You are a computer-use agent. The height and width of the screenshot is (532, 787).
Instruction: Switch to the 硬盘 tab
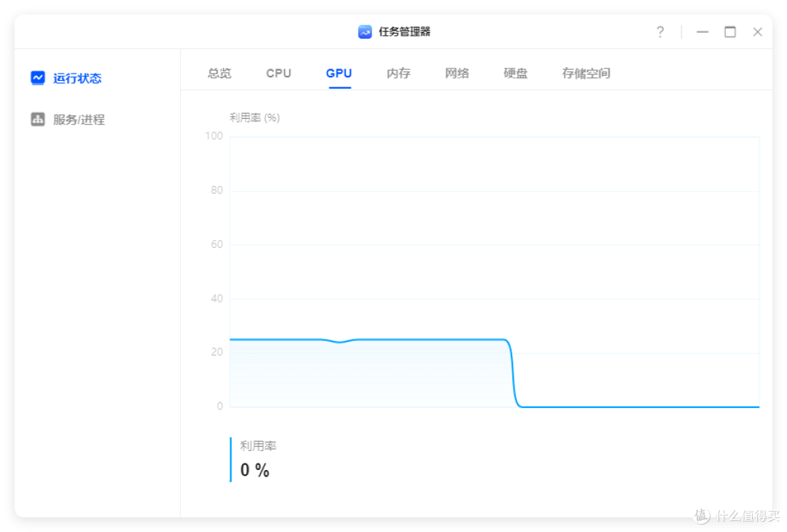(515, 74)
